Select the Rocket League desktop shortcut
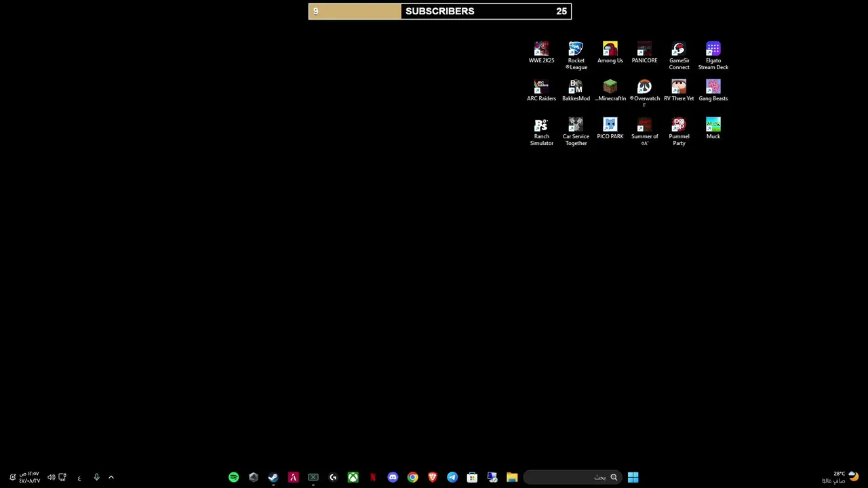868x488 pixels. point(576,56)
